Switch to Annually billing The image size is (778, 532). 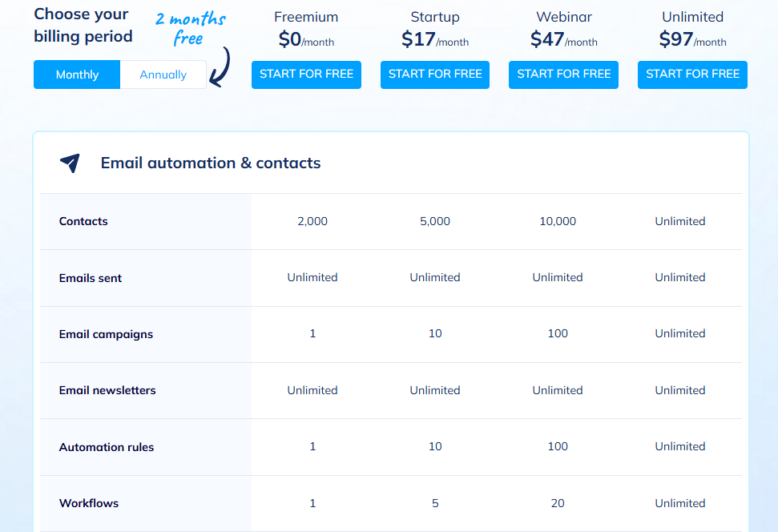pyautogui.click(x=163, y=75)
